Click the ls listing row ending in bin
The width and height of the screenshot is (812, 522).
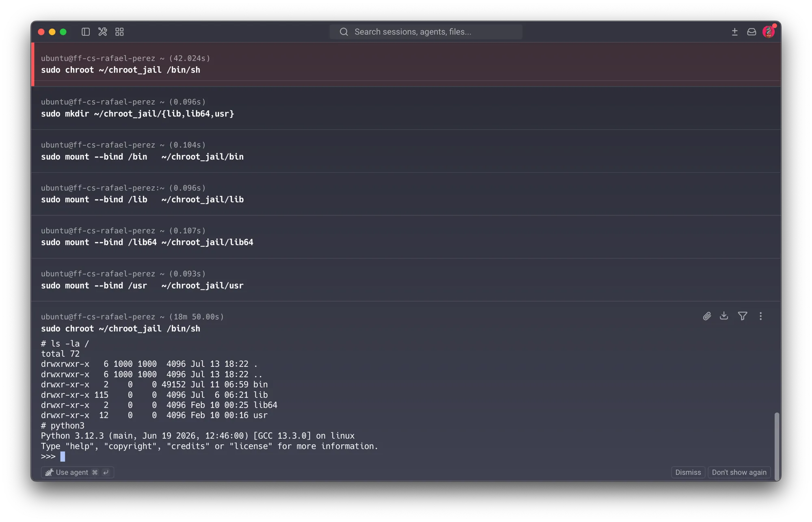[x=154, y=384]
